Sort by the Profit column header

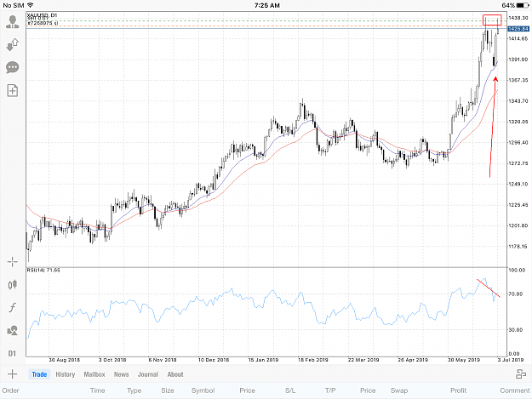[459, 390]
